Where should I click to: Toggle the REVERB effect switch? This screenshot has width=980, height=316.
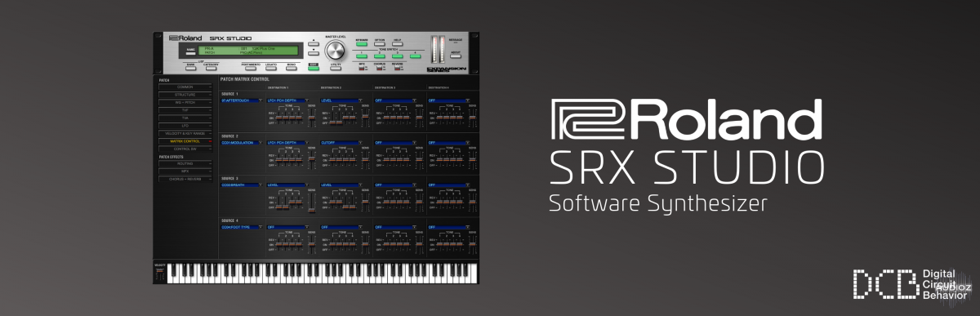point(397,68)
